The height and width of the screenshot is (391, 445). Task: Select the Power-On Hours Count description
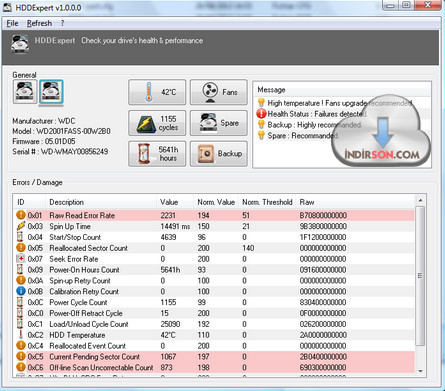point(84,270)
